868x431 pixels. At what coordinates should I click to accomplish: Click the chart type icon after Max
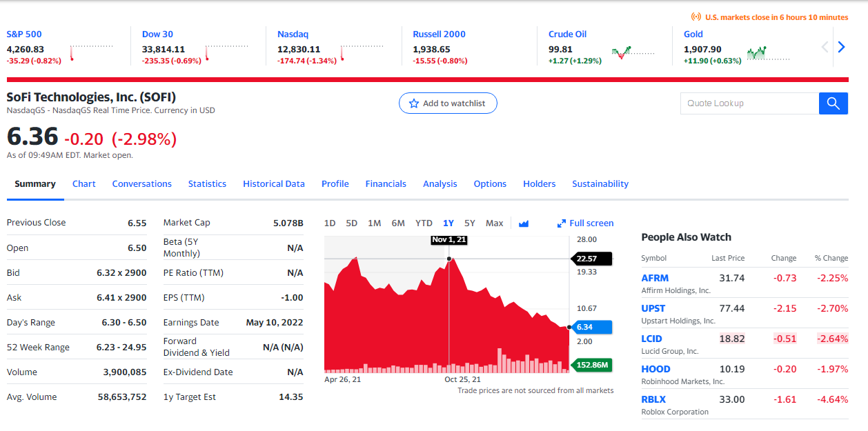523,223
